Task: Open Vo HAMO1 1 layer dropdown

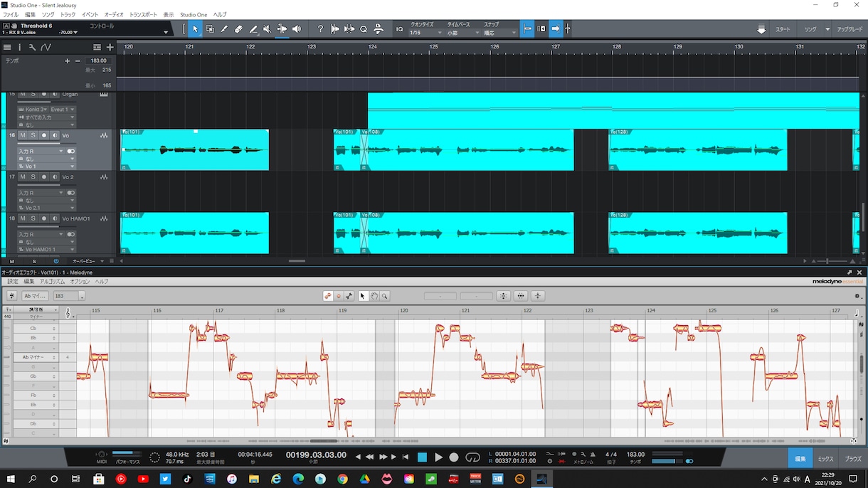Action: click(x=46, y=250)
